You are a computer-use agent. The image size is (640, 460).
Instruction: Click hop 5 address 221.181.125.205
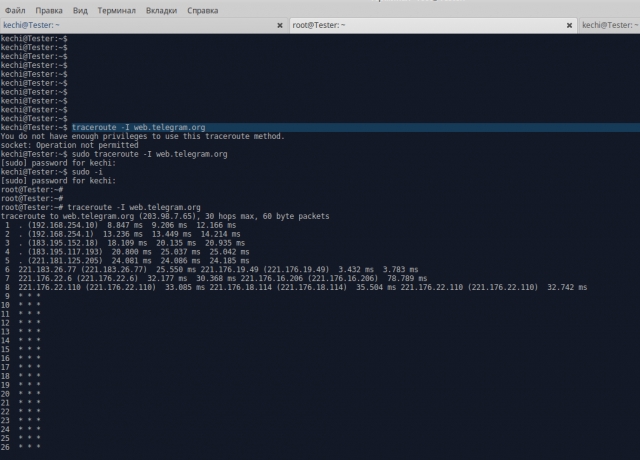point(65,261)
